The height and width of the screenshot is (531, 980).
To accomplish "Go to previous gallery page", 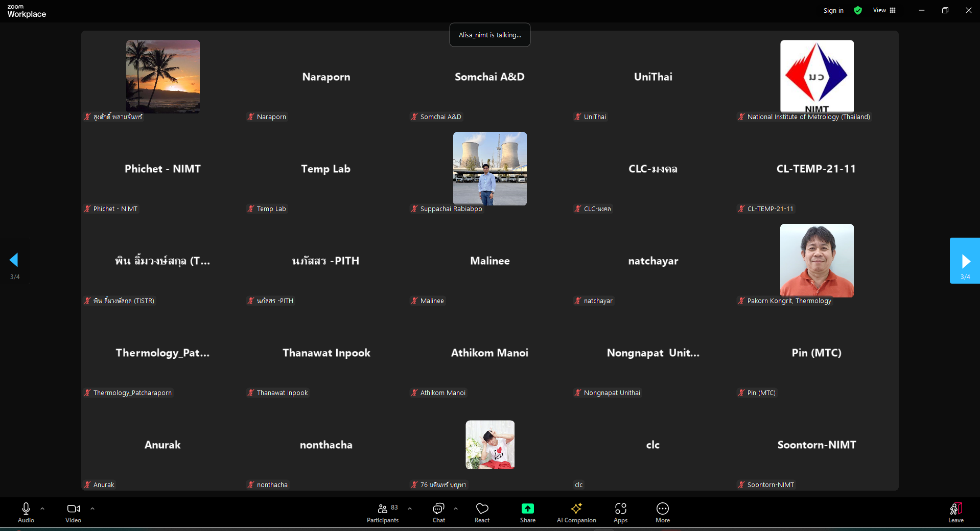I will (14, 260).
